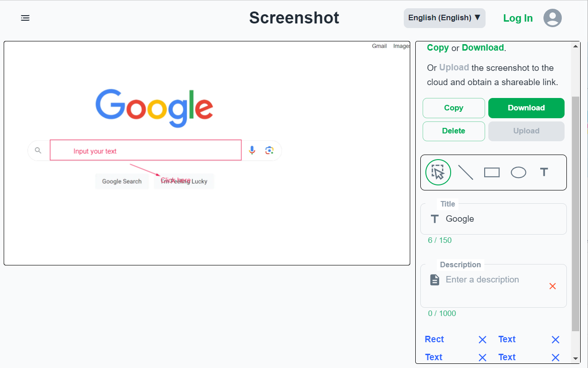Open the hamburger menu
Image resolution: width=588 pixels, height=368 pixels.
(x=25, y=17)
